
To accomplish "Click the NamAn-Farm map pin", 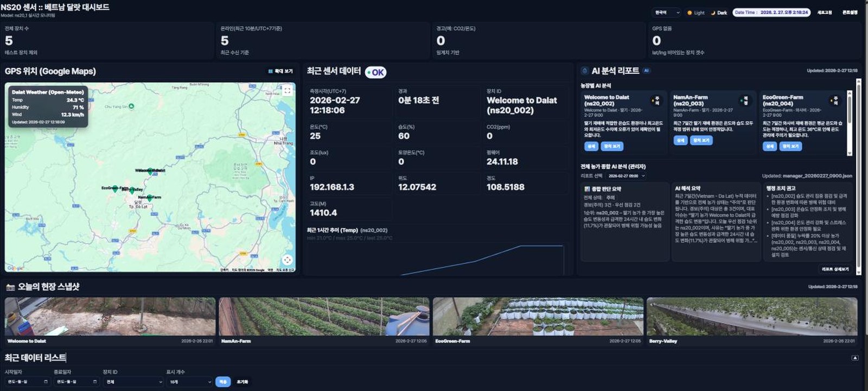I will [x=150, y=199].
